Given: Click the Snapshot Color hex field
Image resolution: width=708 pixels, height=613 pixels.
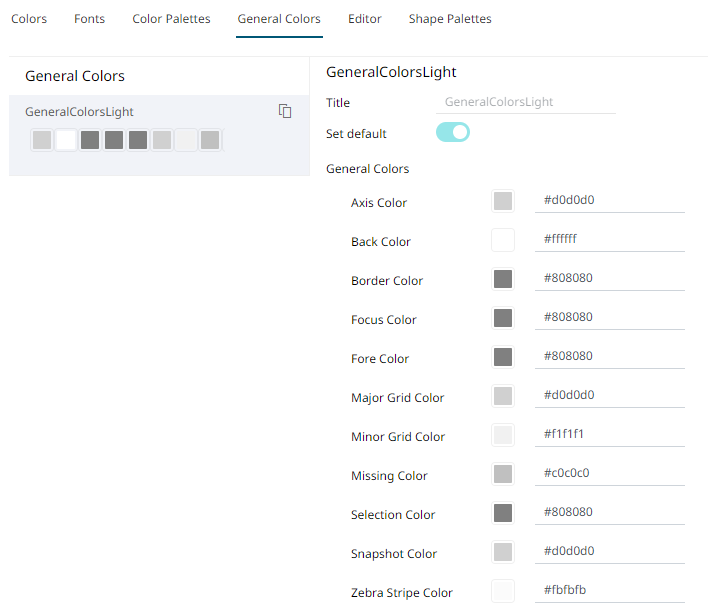Looking at the screenshot, I should (x=610, y=551).
